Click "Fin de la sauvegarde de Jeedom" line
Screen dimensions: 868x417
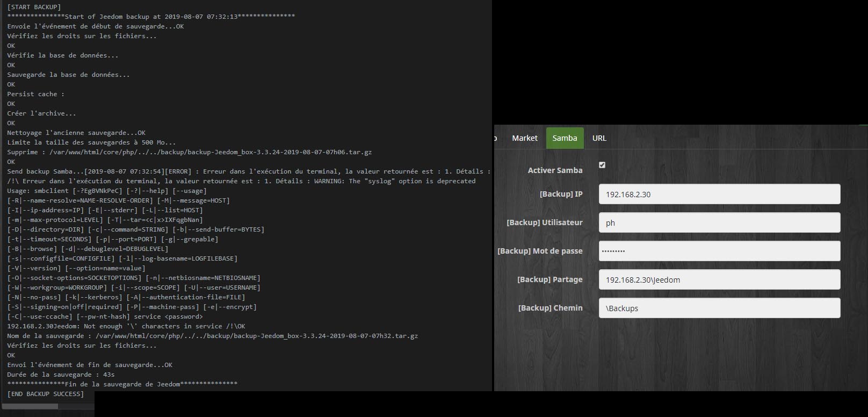coord(122,384)
